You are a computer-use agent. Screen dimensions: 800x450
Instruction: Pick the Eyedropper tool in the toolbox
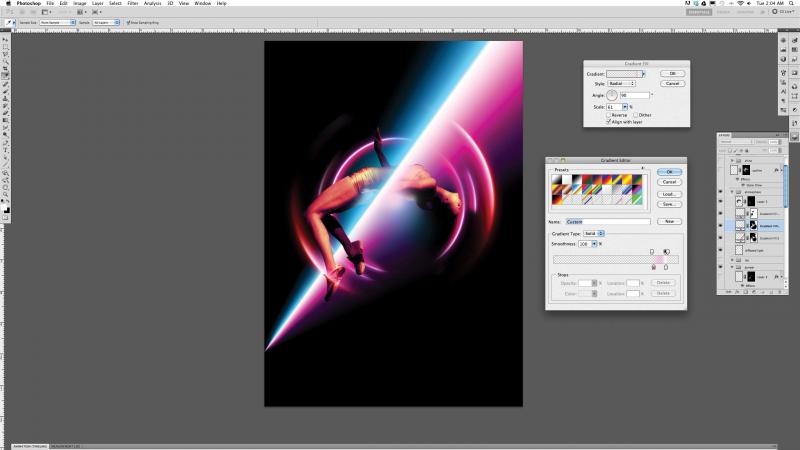(x=5, y=76)
